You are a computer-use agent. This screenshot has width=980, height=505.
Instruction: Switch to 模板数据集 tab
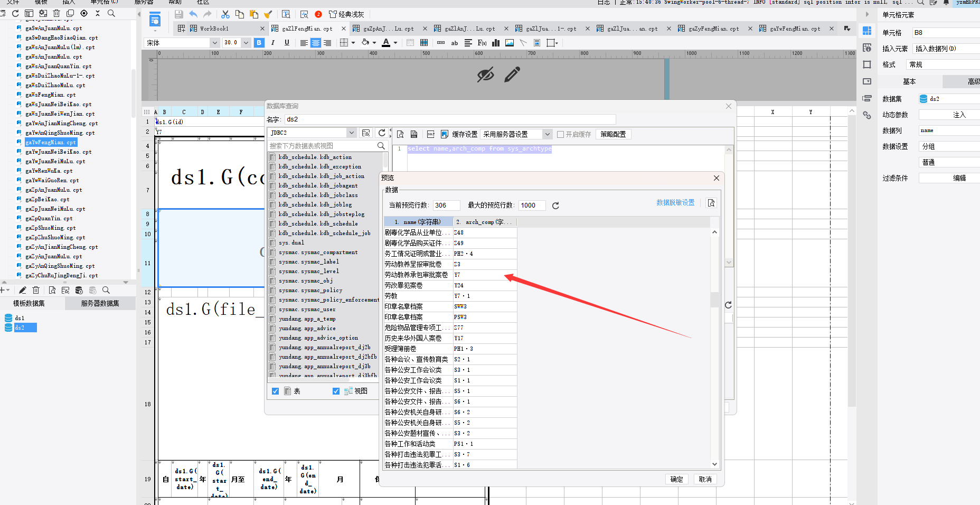(x=29, y=303)
